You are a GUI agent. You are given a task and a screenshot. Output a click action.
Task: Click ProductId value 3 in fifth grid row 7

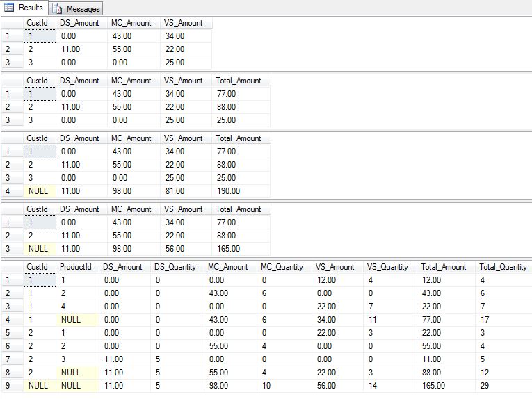click(78, 359)
